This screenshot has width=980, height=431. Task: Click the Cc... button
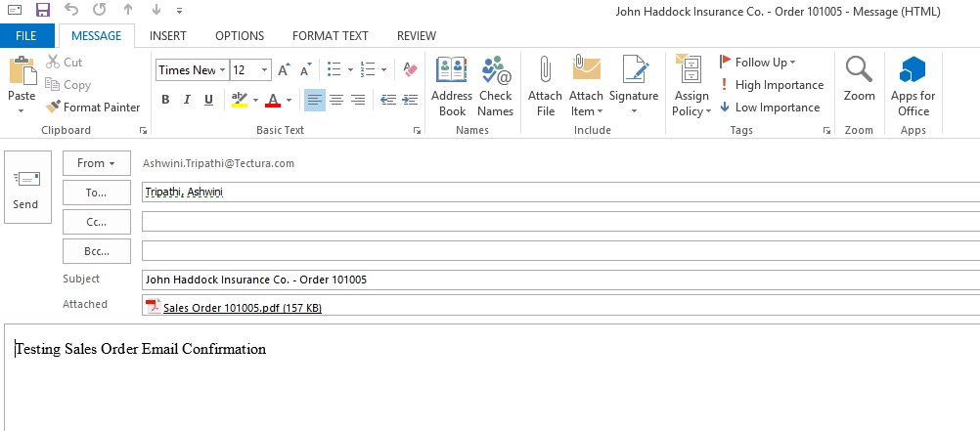click(97, 222)
